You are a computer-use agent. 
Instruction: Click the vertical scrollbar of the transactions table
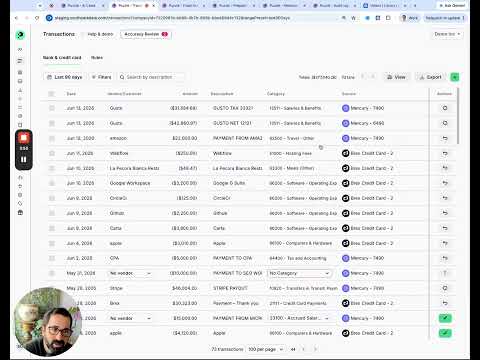(x=458, y=116)
